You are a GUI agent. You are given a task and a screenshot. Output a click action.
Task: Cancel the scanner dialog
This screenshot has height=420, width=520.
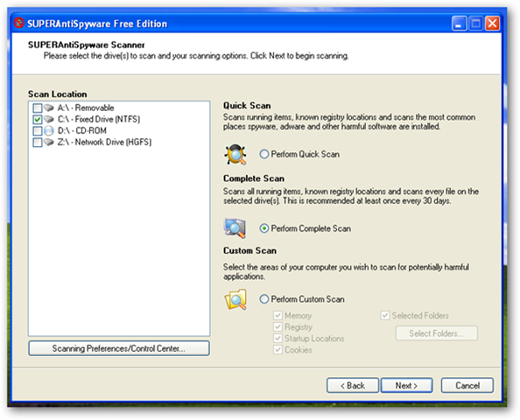point(467,386)
